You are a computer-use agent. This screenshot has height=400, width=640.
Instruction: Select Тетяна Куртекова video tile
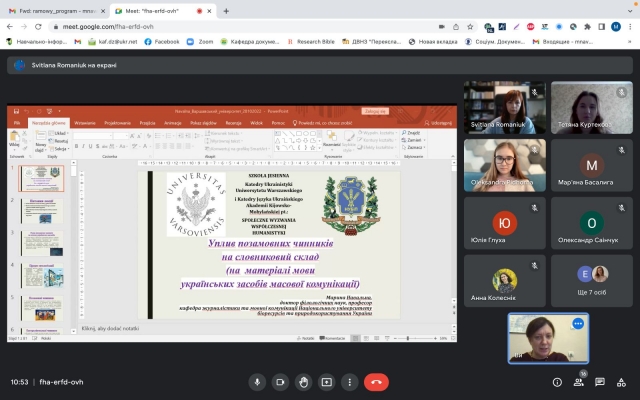pos(592,107)
